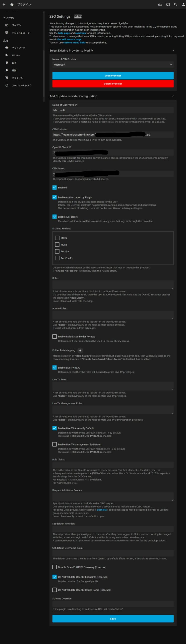
Task: Open the home icon in header
Action: (12, 5)
